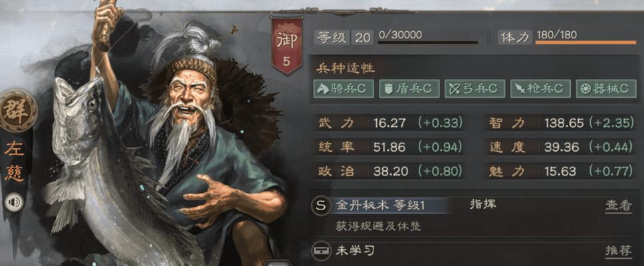Screen dimensions: 644x266
Task: Open 查看 link for 金丹秘术
Action: pyautogui.click(x=618, y=206)
